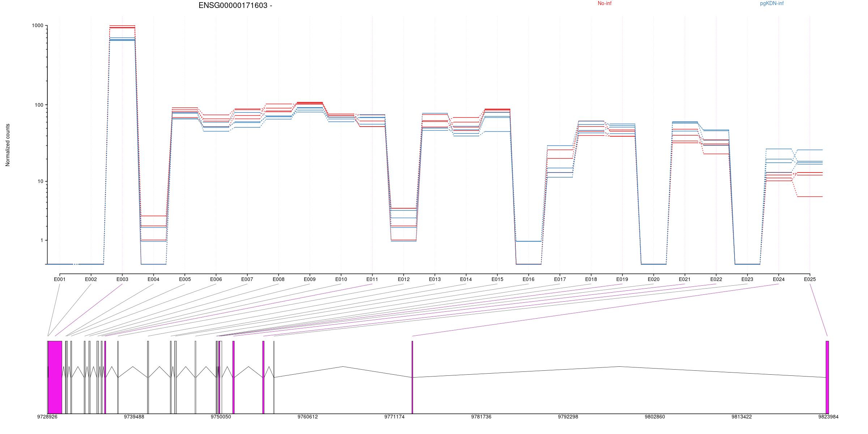The width and height of the screenshot is (868, 434).
Task: Click exon label E023
Action: point(747,279)
